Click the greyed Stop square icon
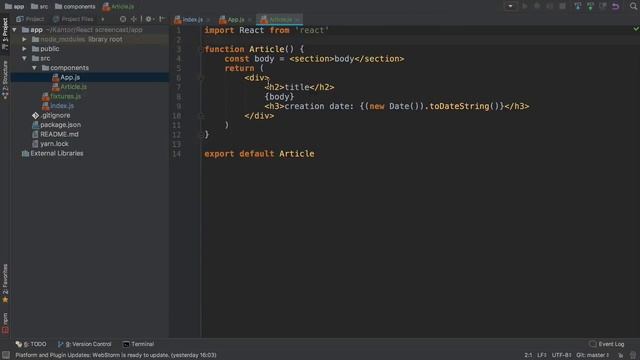The width and height of the screenshot is (640, 360). coord(562,6)
